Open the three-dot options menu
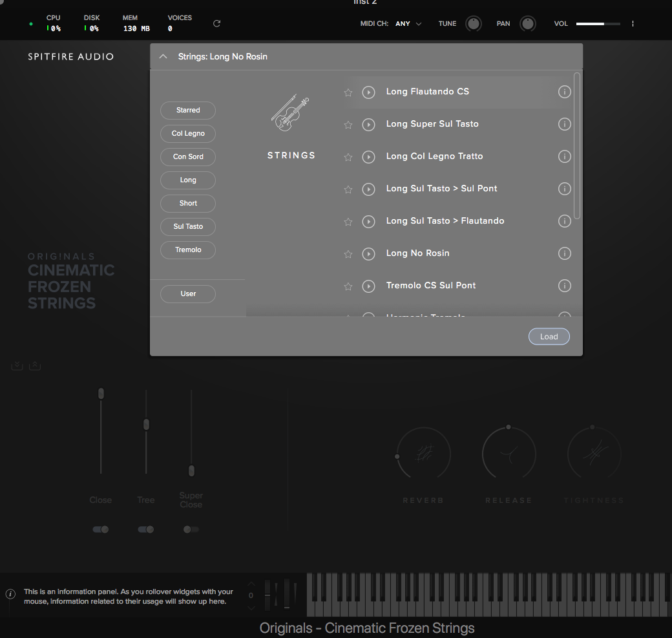 click(632, 23)
